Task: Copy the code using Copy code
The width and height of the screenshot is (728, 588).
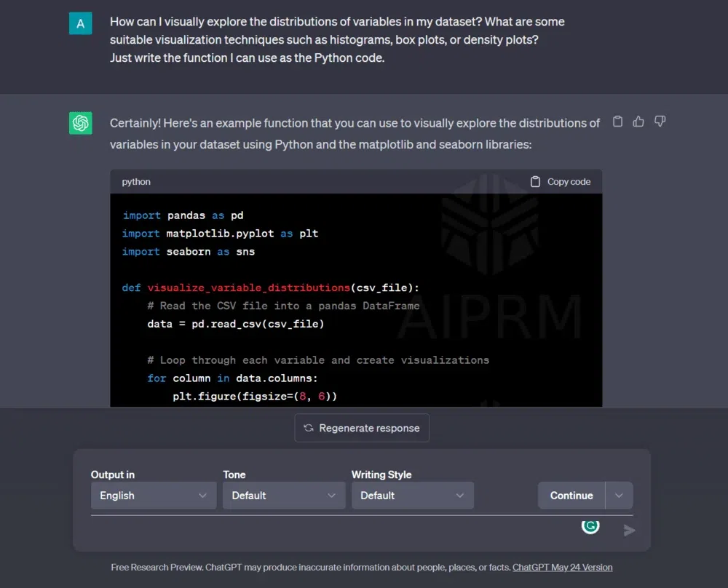Action: pos(560,182)
